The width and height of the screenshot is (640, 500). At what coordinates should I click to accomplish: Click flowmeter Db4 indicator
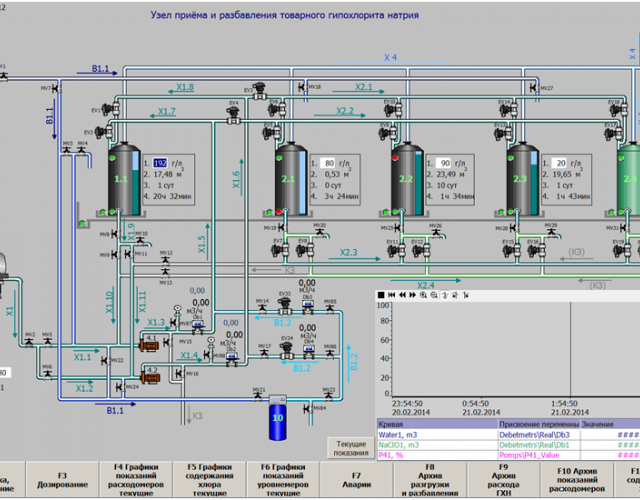pos(308,348)
